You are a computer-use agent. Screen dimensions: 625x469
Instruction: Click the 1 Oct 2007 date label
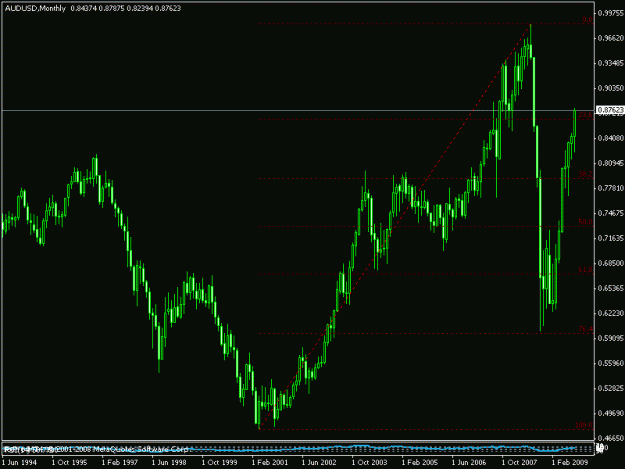(x=519, y=463)
